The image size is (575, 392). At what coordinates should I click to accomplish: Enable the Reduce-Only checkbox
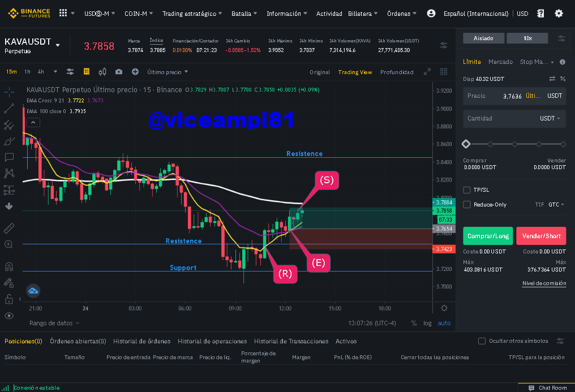point(467,204)
